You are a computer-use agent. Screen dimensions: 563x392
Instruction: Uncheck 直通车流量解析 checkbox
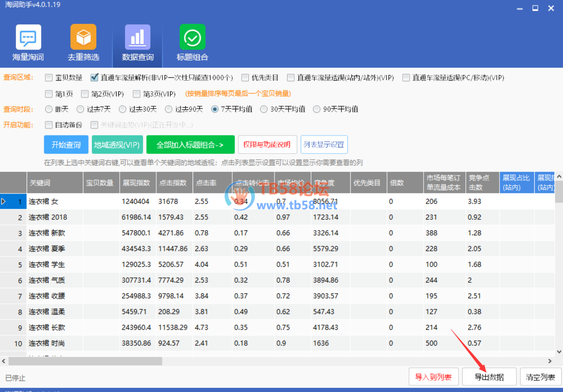point(94,78)
